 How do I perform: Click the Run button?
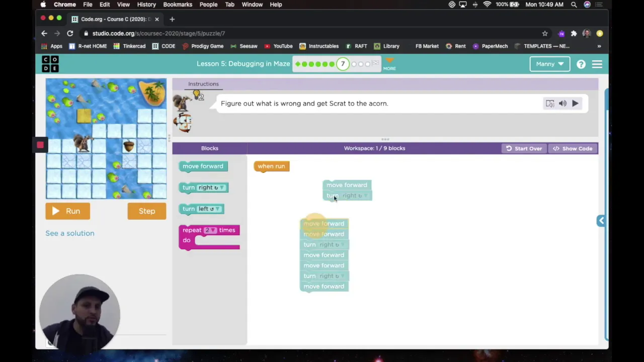67,211
